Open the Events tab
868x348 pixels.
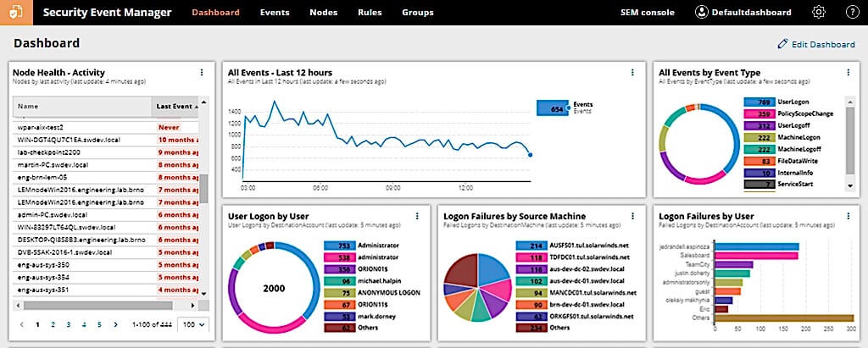coord(275,12)
